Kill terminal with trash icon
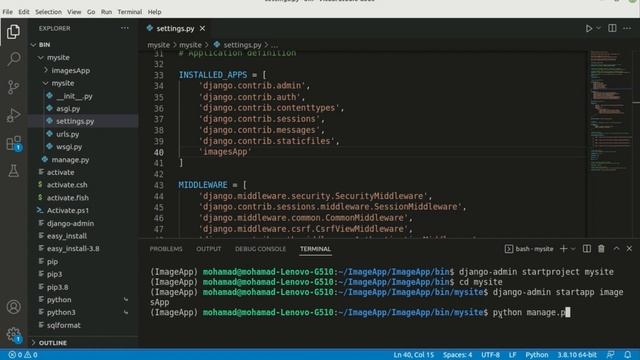 601,249
